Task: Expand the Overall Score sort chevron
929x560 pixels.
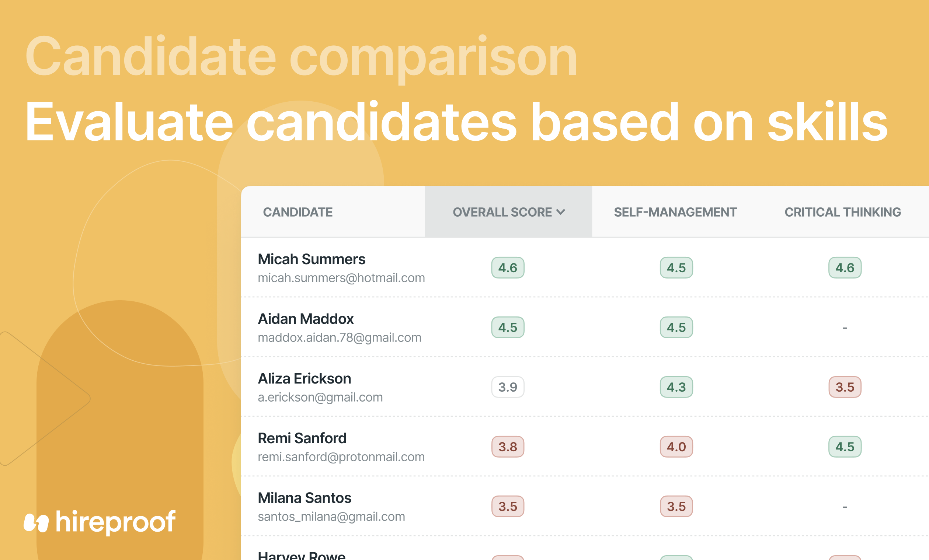Action: [x=561, y=212]
